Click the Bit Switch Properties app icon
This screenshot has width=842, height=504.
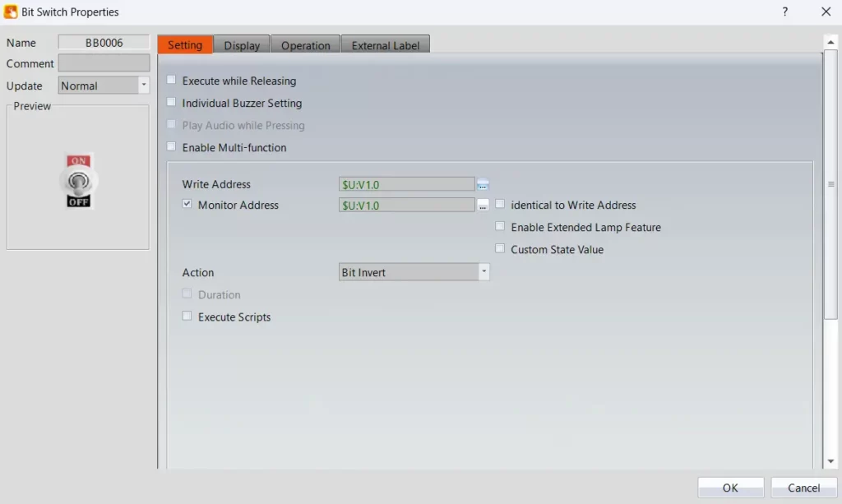[x=11, y=12]
